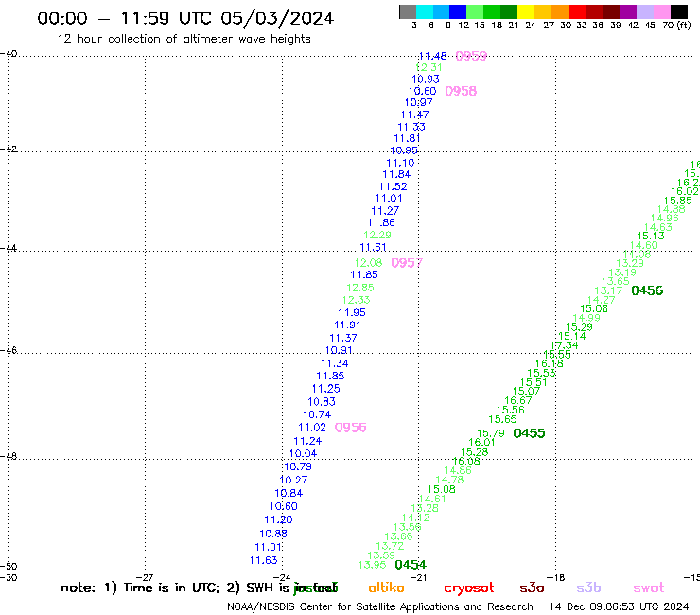
Task: Click the longitude axis label -24
Action: [282, 577]
